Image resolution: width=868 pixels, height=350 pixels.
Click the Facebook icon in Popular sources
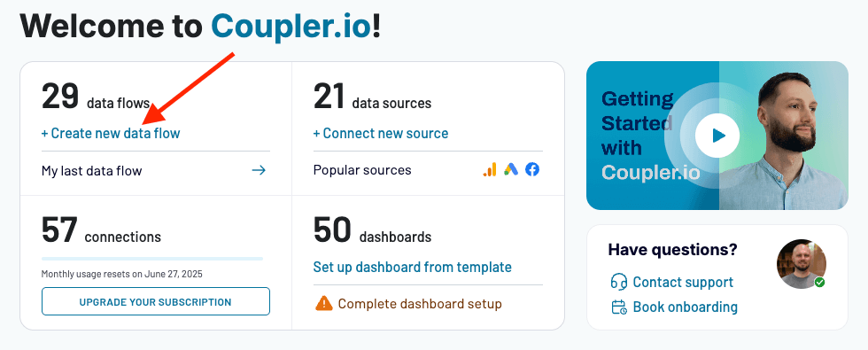point(532,169)
